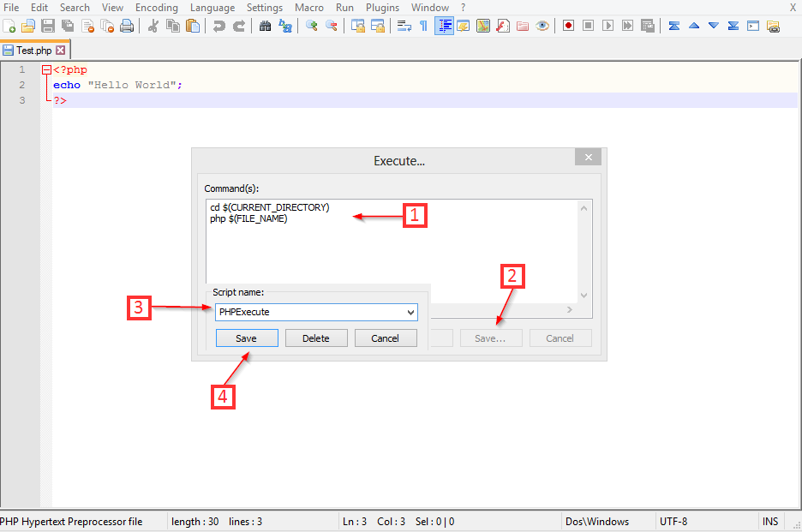Screen dimensions: 802x532
Task: Click the Paste clipboard toolbar icon
Action: click(193, 26)
